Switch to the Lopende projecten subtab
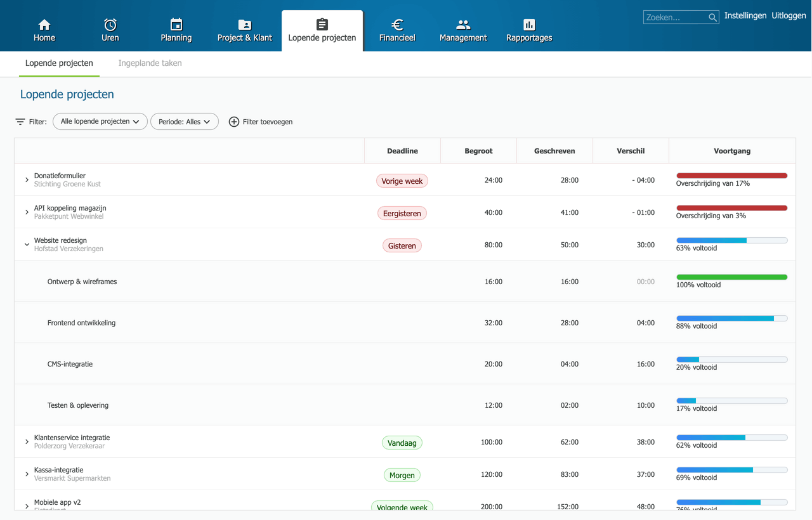Image resolution: width=812 pixels, height=520 pixels. pyautogui.click(x=59, y=63)
